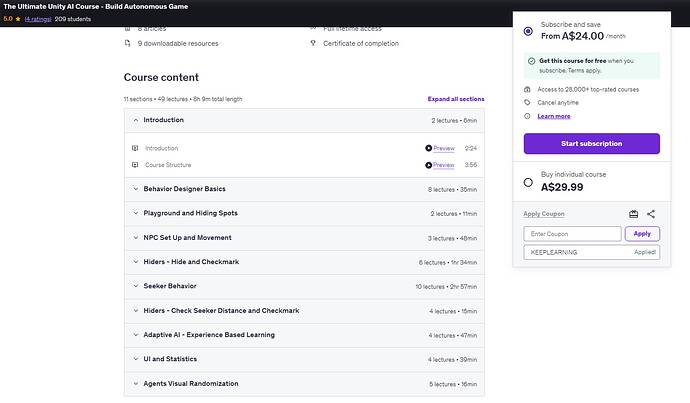Expand Hiders - Check Seeker Distance section
Screen dimensions: 690x403
tap(305, 311)
